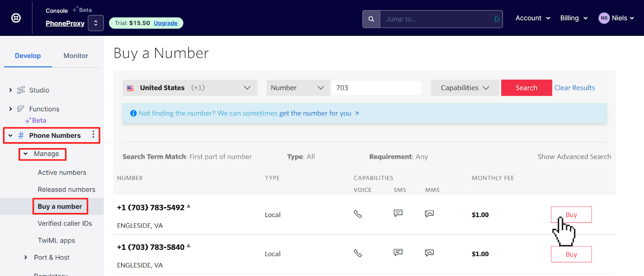644x276 pixels.
Task: Open the Twilio home logo icon
Action: (16, 18)
